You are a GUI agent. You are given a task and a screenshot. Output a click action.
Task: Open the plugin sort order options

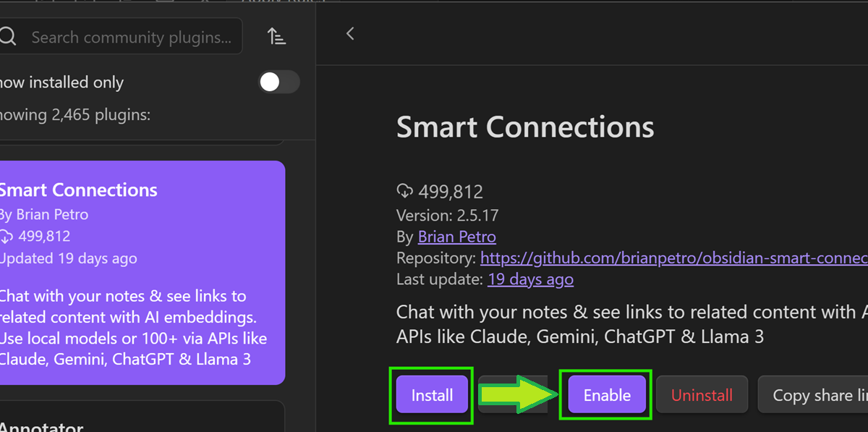(276, 36)
